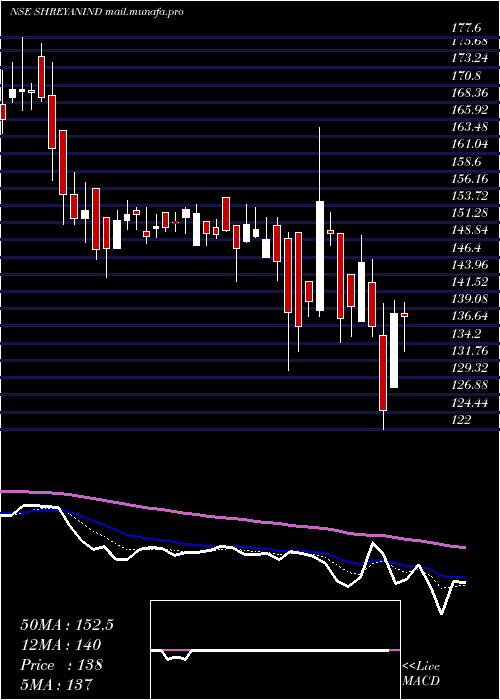Click the purple 50MA line

(x=232, y=518)
